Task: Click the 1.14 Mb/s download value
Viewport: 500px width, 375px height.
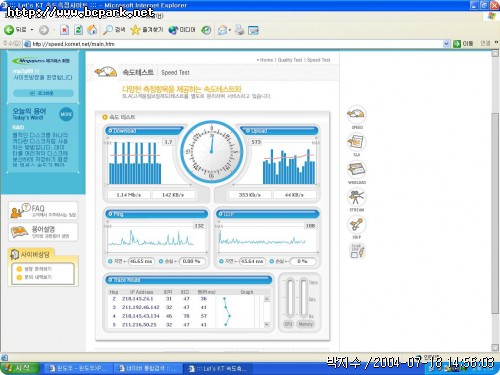Action: (x=129, y=195)
